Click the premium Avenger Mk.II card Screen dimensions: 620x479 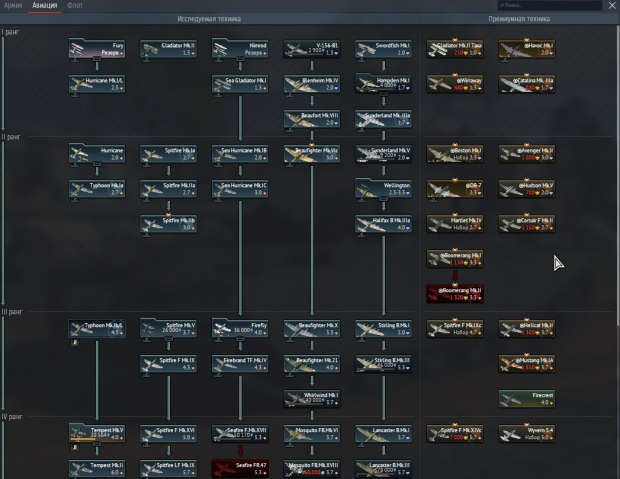pos(526,154)
